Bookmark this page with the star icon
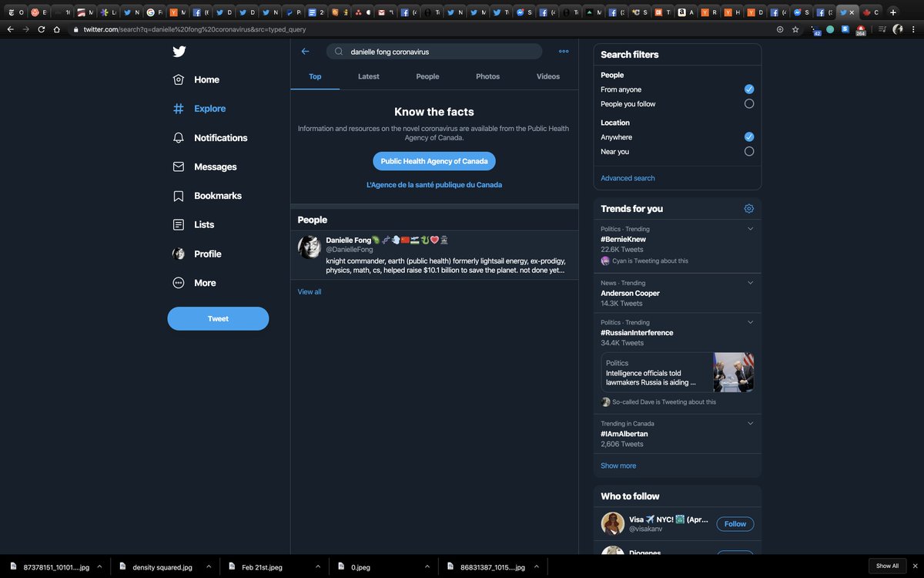The image size is (924, 578). coord(795,29)
